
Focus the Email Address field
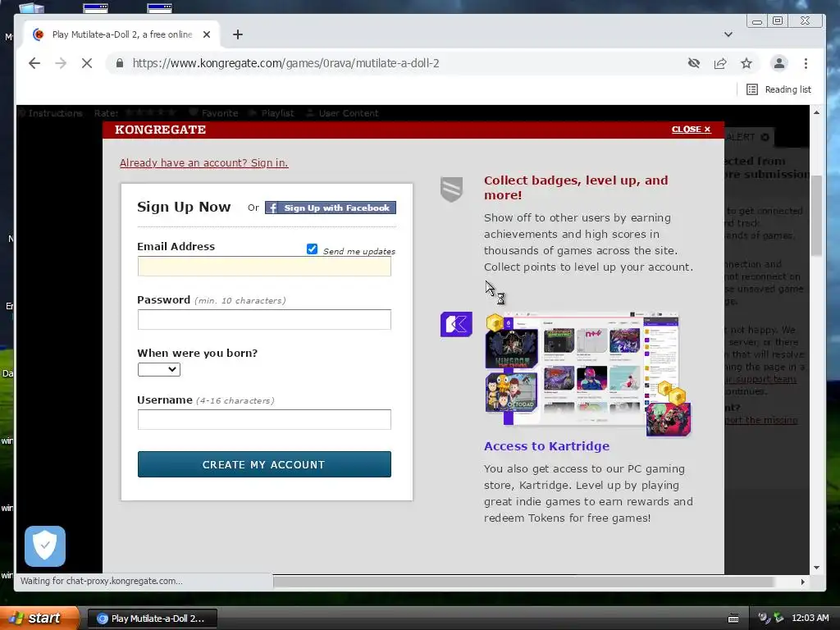264,267
